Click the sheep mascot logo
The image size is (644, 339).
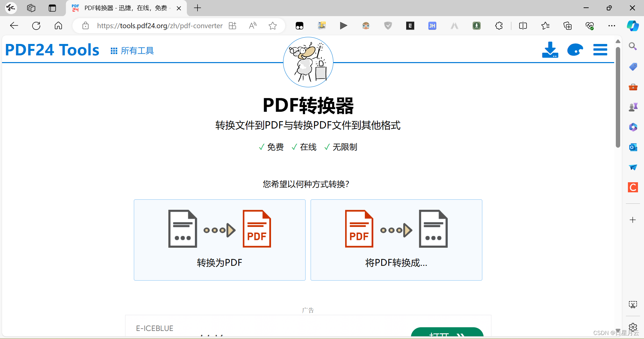point(308,62)
